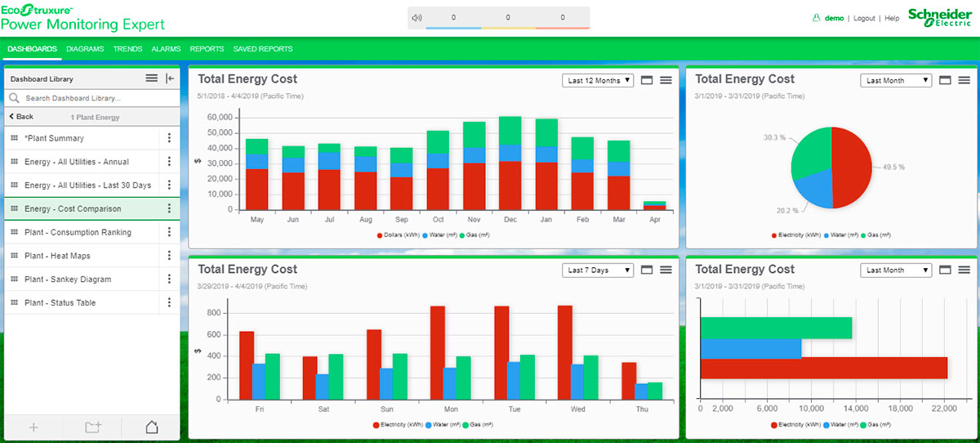Toggle Gas series in 12-month chart legend
The image size is (980, 443).
click(x=475, y=235)
